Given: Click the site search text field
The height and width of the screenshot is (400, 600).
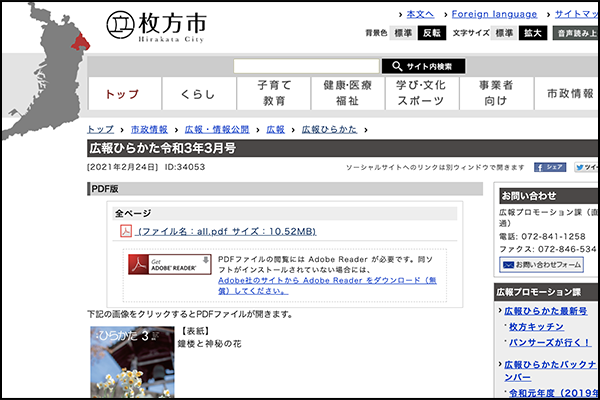Looking at the screenshot, I should (x=305, y=66).
